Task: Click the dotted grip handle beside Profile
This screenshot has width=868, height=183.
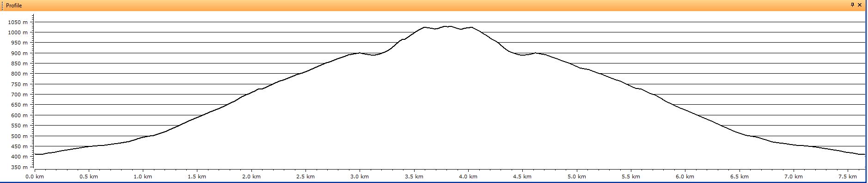Action: [2, 6]
